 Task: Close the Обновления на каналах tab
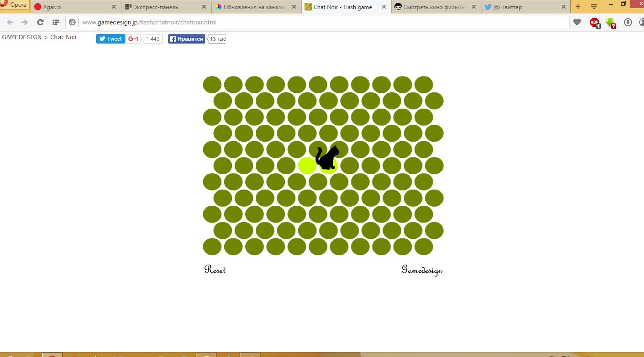point(294,7)
